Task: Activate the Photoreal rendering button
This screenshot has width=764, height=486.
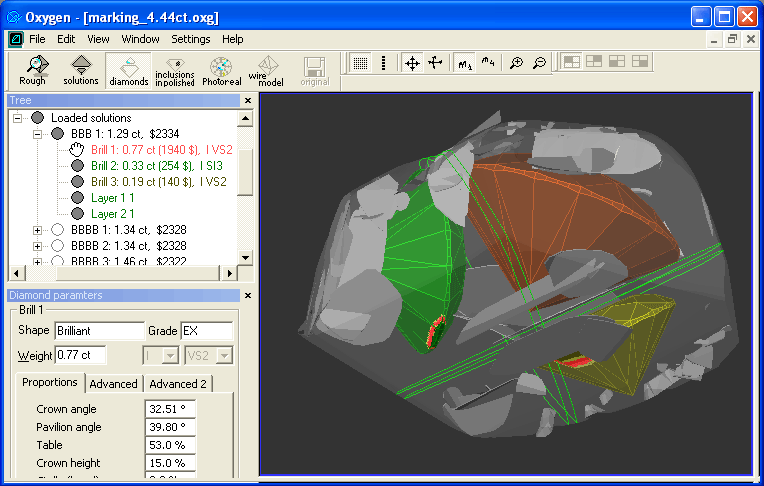Action: 221,69
